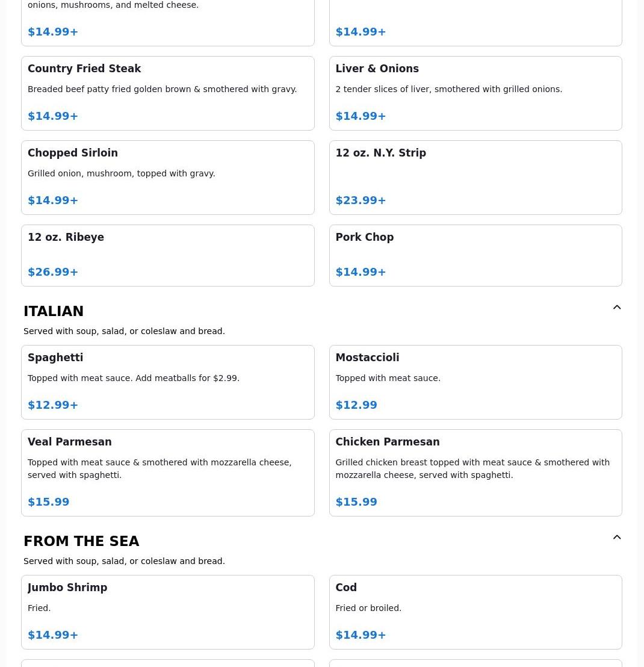Open the Country Fried Steak item
Image resolution: width=644 pixels, height=667 pixels.
pyautogui.click(x=167, y=93)
